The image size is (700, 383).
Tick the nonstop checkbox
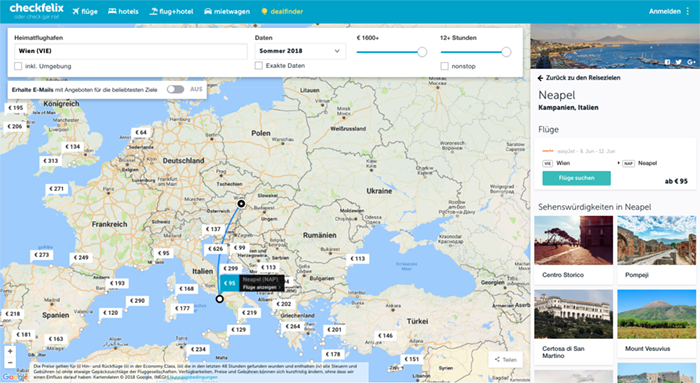[x=444, y=66]
